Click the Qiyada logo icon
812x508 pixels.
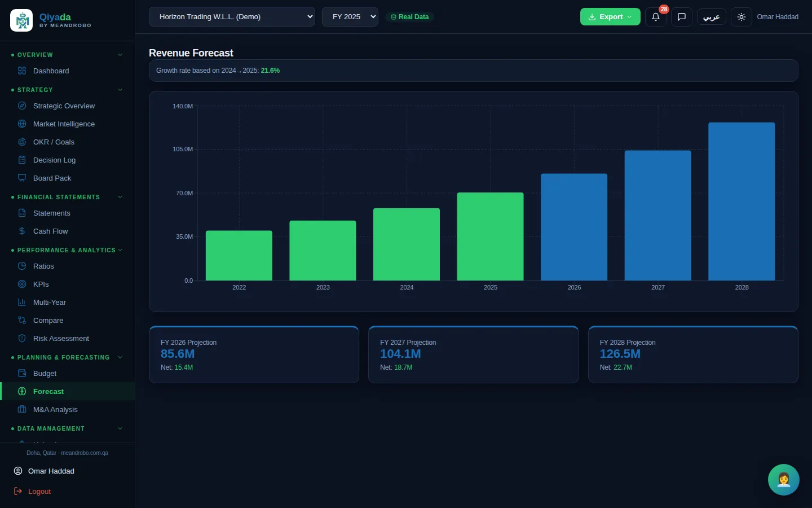tap(21, 20)
